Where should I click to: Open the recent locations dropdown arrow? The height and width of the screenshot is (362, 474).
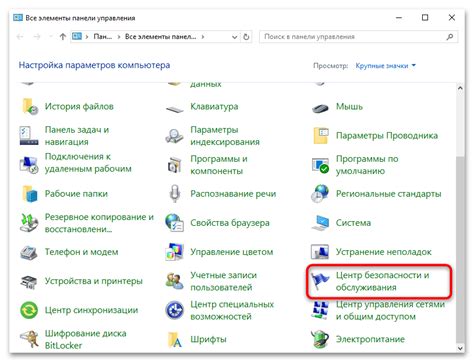[x=51, y=37]
